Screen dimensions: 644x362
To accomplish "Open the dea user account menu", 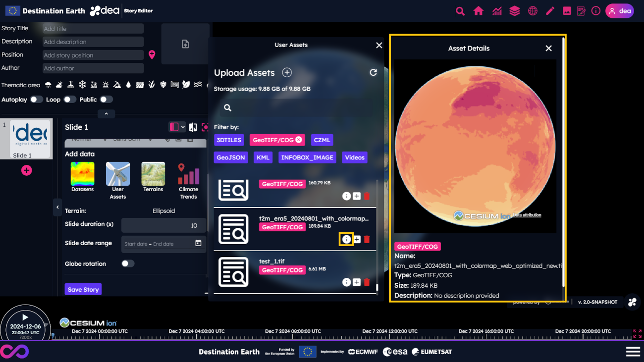I will tap(619, 11).
